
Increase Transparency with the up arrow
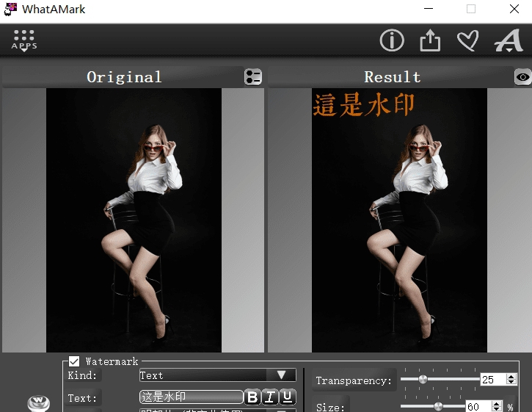point(511,376)
